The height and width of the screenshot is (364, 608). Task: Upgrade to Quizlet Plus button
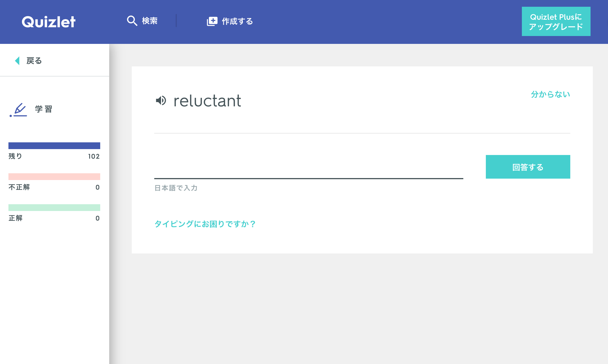coord(556,21)
